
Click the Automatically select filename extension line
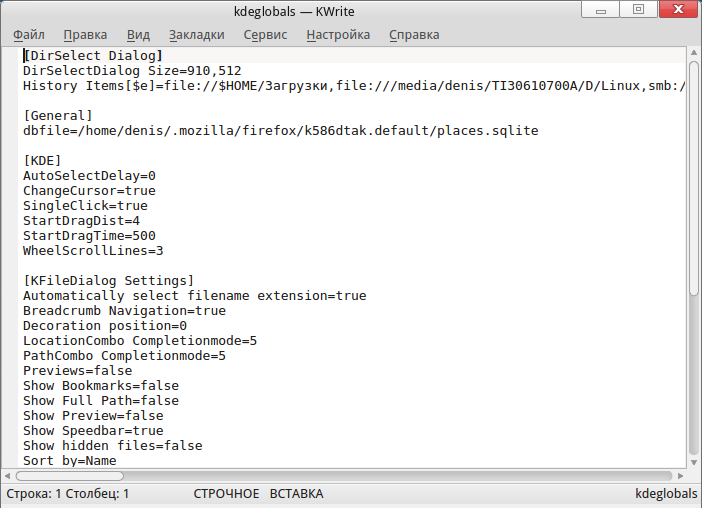point(195,295)
